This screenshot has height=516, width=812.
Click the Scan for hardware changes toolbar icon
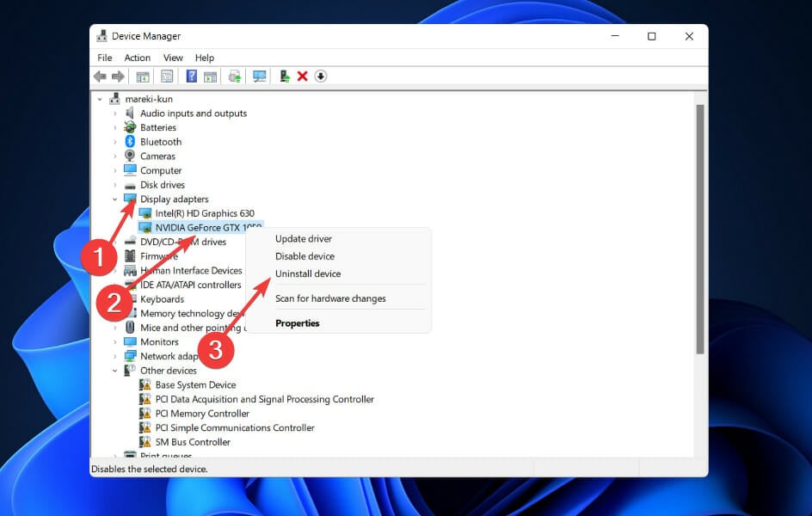(x=259, y=76)
